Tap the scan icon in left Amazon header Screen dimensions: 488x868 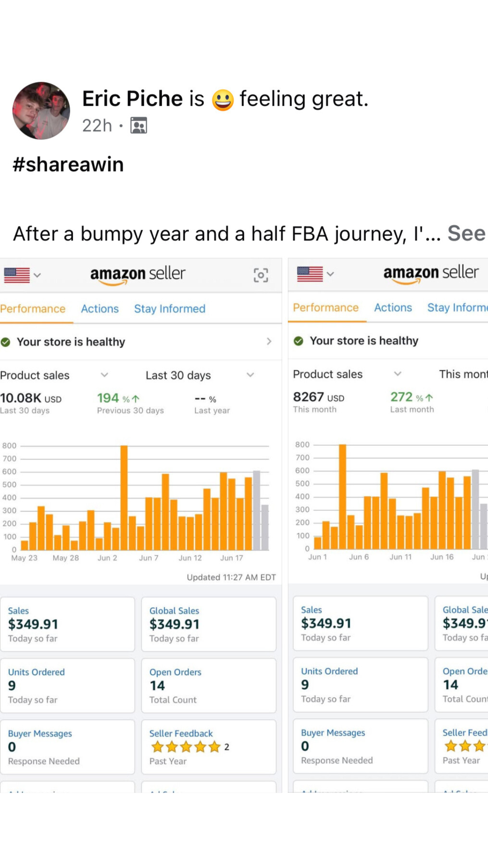click(x=261, y=275)
